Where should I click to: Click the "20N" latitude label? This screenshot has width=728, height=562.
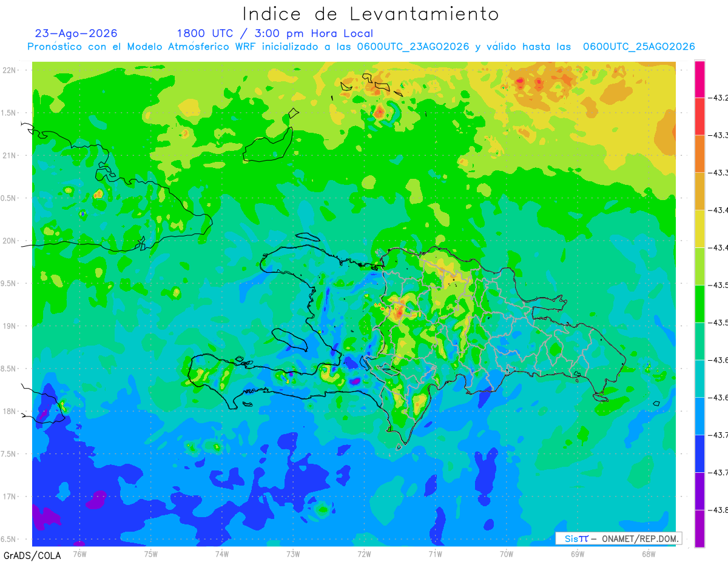pyautogui.click(x=10, y=241)
